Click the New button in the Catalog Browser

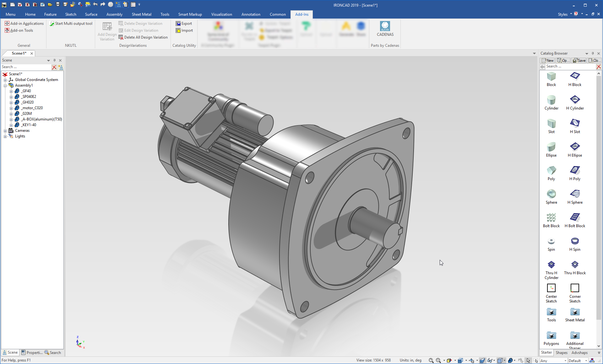547,60
